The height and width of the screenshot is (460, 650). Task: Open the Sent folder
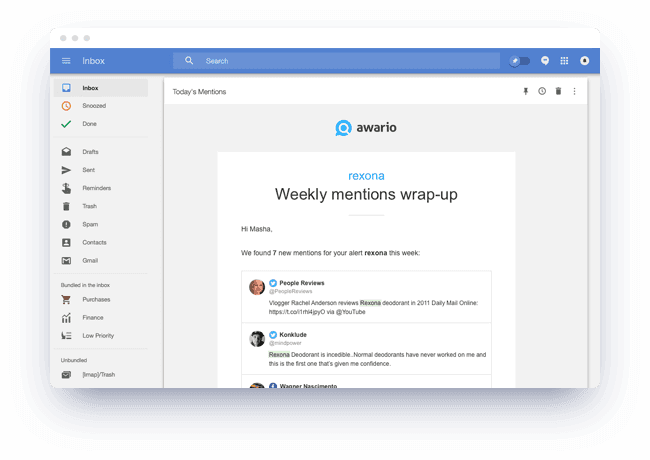88,170
